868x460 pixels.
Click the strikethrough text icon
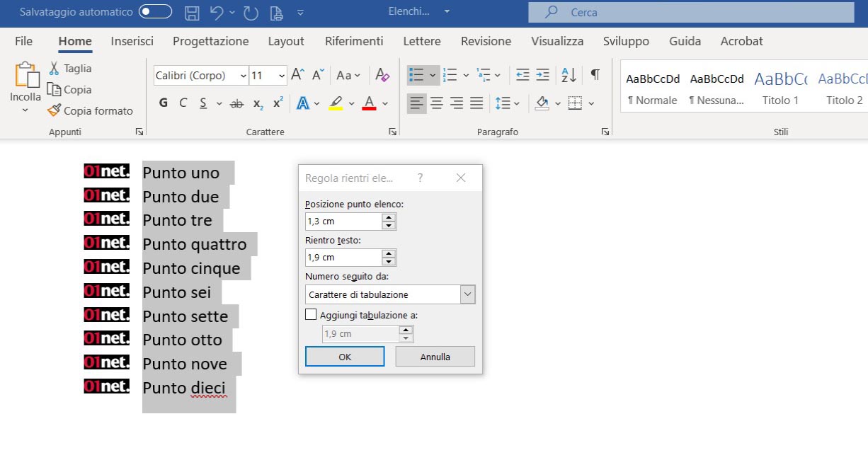tap(236, 103)
